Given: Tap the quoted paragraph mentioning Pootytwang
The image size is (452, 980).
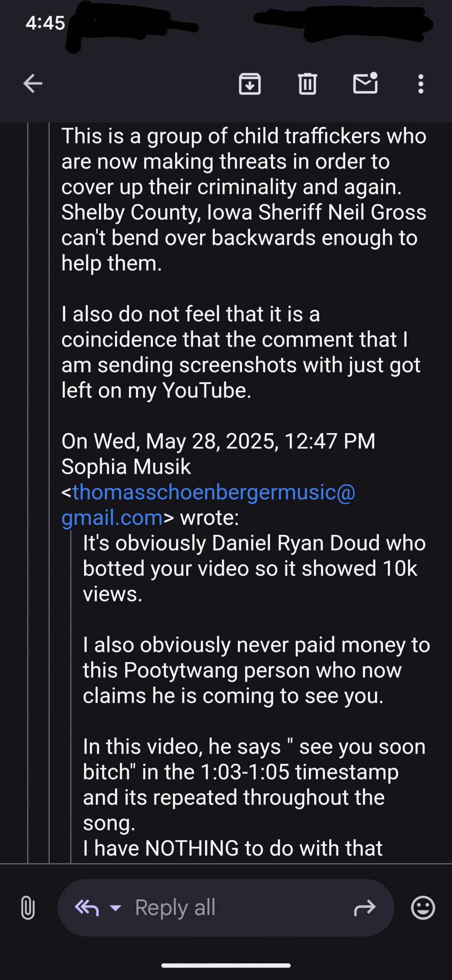Looking at the screenshot, I should [x=255, y=670].
